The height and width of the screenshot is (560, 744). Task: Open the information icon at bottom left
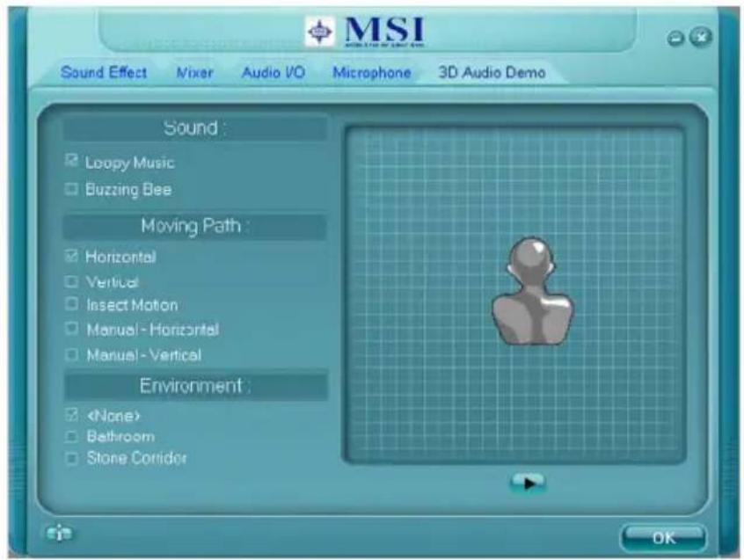click(59, 534)
